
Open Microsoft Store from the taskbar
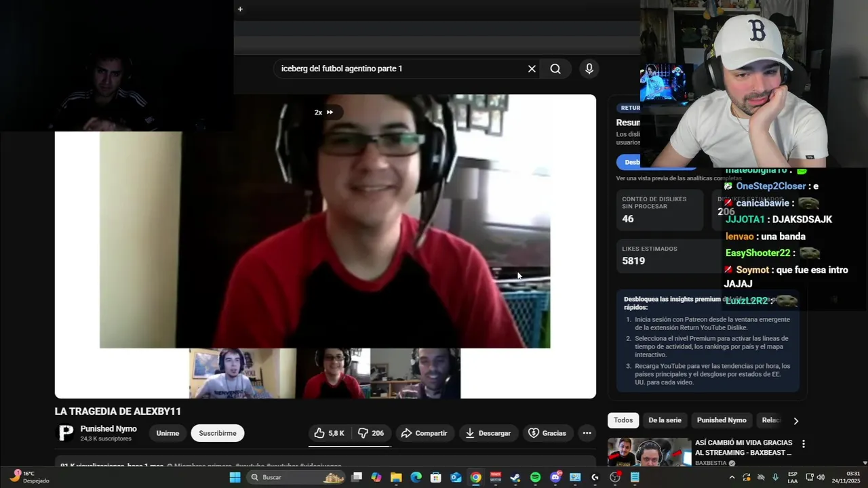(436, 477)
